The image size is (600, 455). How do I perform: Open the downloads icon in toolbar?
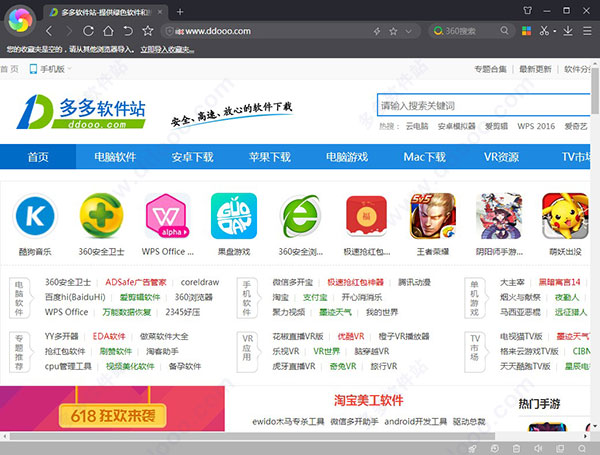[568, 31]
